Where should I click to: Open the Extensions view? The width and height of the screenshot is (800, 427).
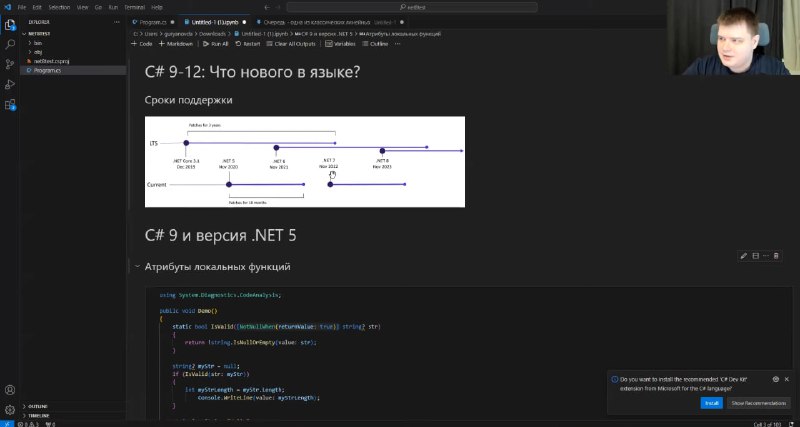click(x=10, y=105)
